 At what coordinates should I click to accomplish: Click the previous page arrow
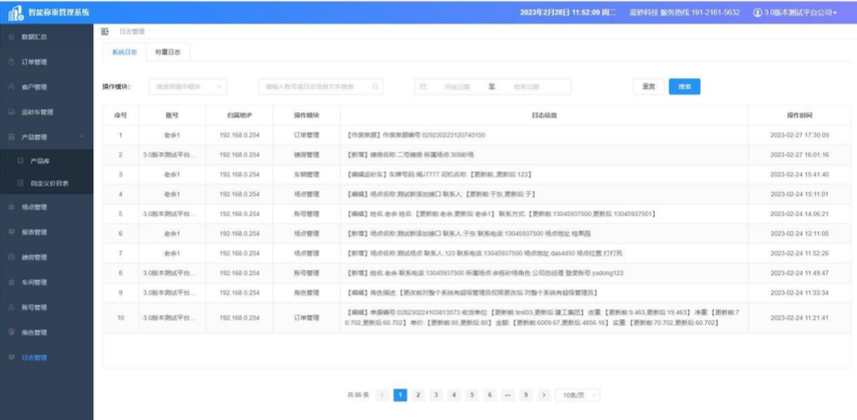tap(383, 395)
